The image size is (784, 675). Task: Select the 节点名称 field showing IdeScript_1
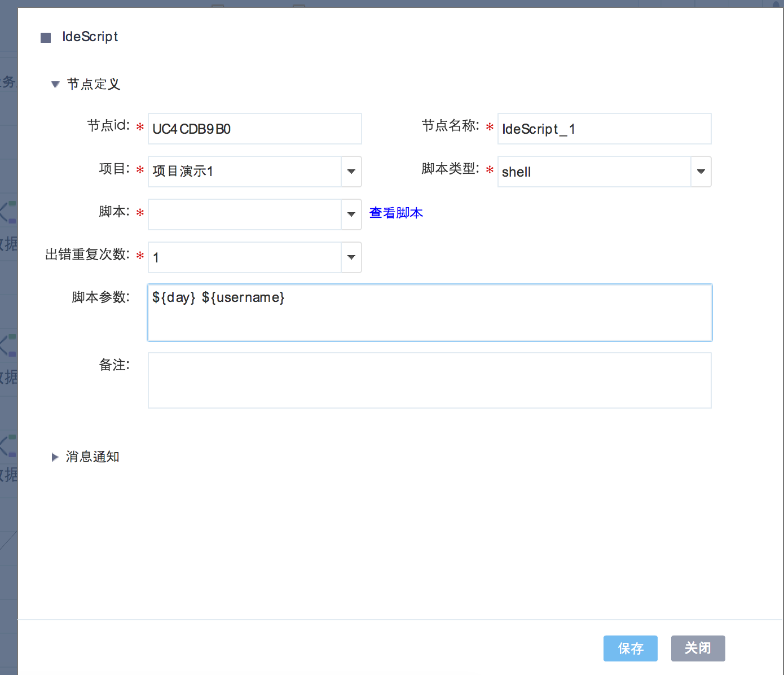click(604, 129)
